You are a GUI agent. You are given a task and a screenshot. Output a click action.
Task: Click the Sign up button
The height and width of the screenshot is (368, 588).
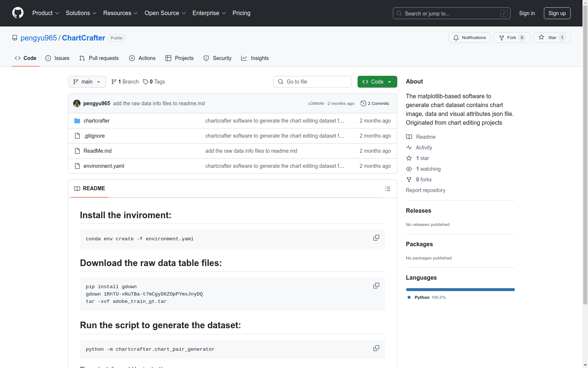pos(557,13)
